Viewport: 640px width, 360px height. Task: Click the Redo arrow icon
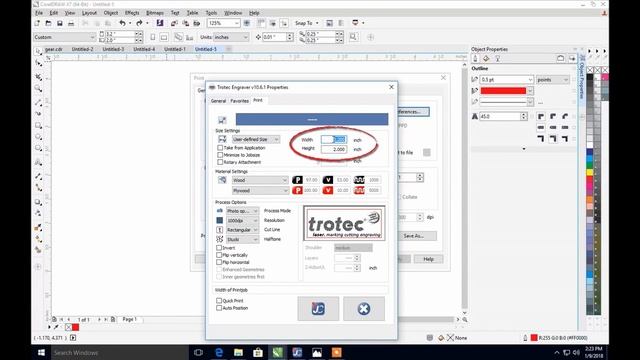(x=139, y=23)
